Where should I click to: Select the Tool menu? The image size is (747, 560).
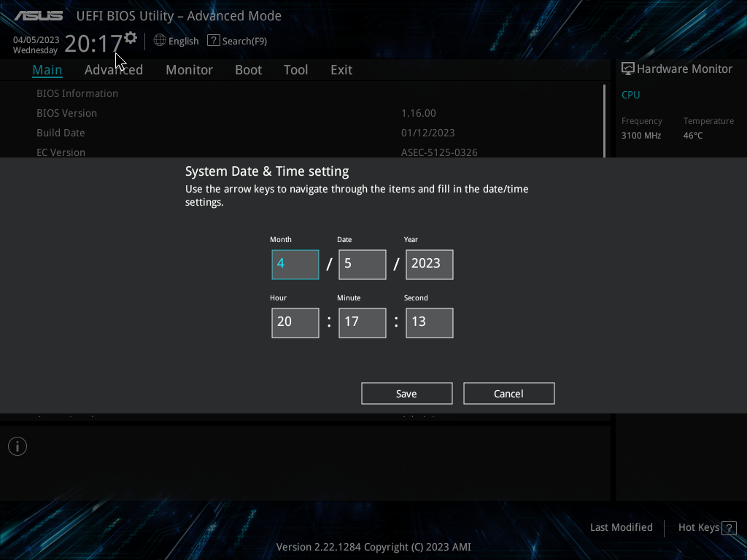tap(295, 69)
